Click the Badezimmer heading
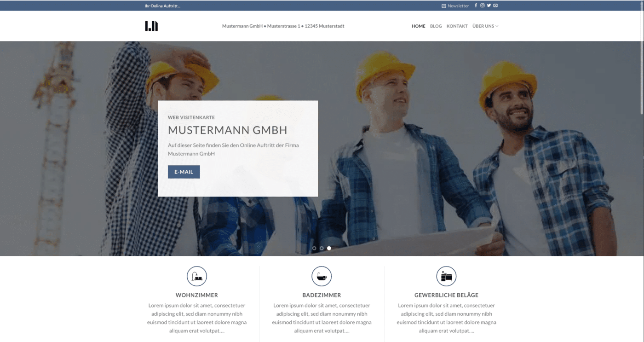This screenshot has height=342, width=644. [x=322, y=295]
